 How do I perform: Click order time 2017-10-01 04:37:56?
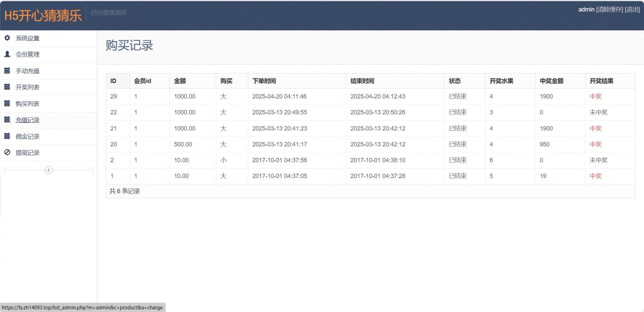tap(279, 160)
